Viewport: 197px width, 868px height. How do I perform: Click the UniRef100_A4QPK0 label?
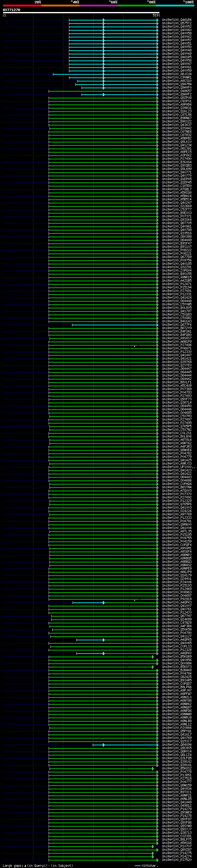(x=177, y=653)
